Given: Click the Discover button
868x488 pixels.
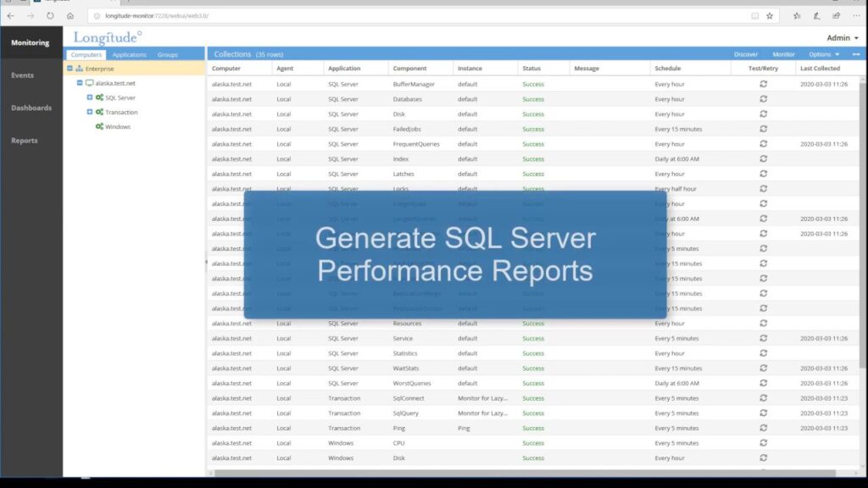Looking at the screenshot, I should [x=746, y=54].
